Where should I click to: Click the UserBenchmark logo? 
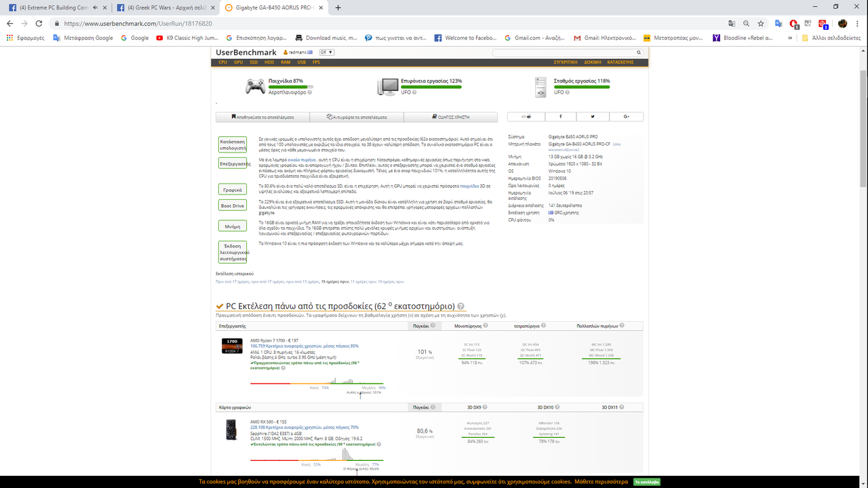tap(246, 52)
